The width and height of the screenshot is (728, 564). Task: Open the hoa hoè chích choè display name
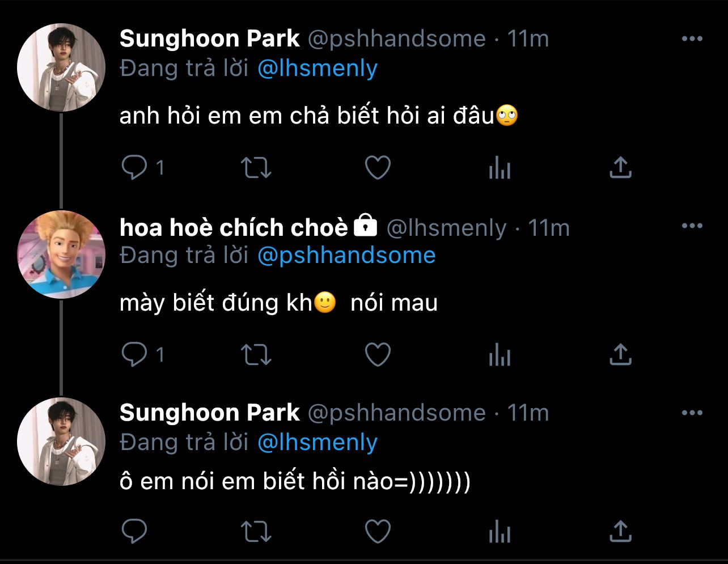tap(234, 227)
